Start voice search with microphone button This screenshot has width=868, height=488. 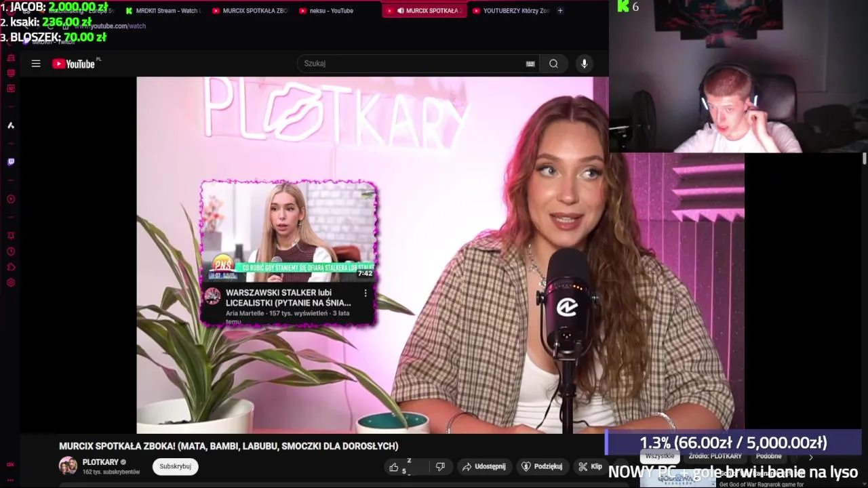[x=585, y=64]
